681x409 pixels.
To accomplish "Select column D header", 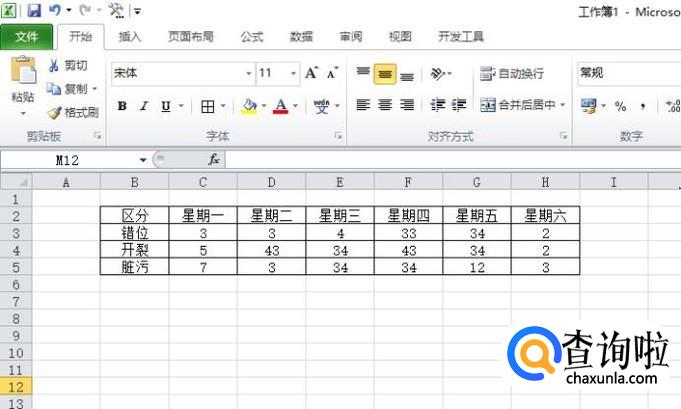I will [x=271, y=182].
